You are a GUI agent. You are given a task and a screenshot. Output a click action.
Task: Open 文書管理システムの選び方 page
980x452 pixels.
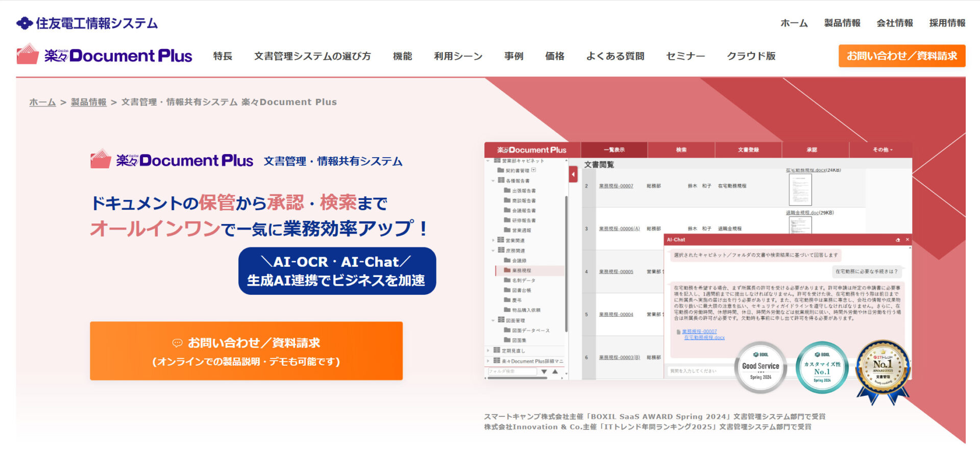point(312,56)
